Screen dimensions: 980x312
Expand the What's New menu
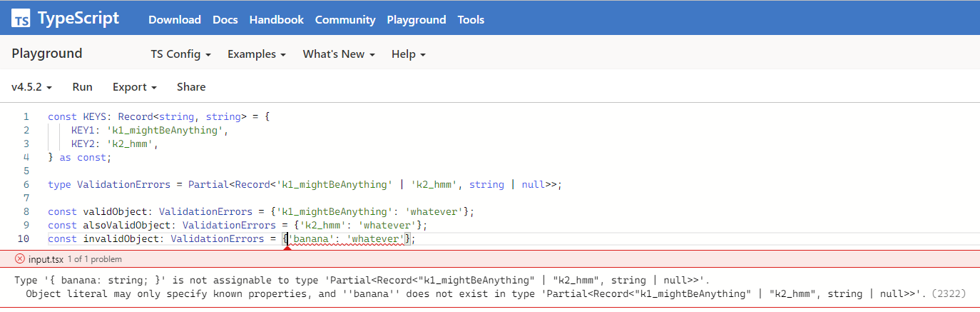(x=339, y=54)
